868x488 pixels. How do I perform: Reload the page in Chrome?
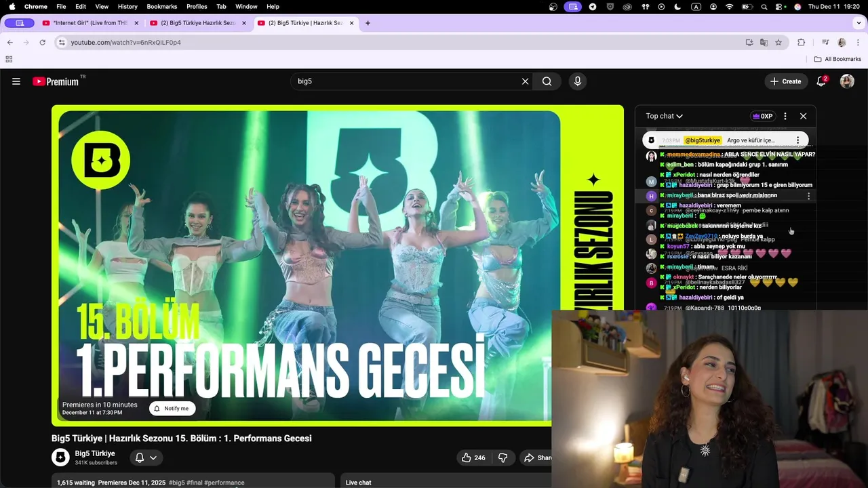pos(42,42)
